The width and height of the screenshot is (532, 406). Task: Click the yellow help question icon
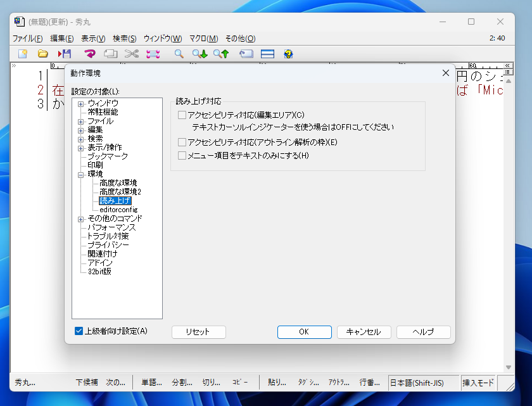tap(288, 54)
